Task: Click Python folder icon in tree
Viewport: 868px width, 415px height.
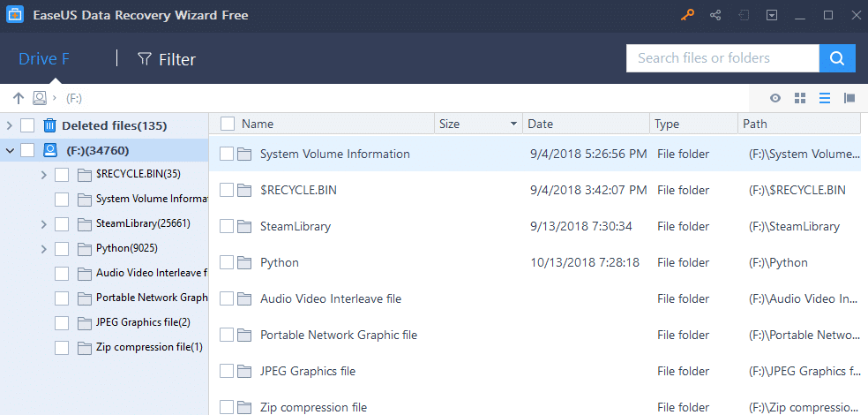Action: pyautogui.click(x=84, y=249)
